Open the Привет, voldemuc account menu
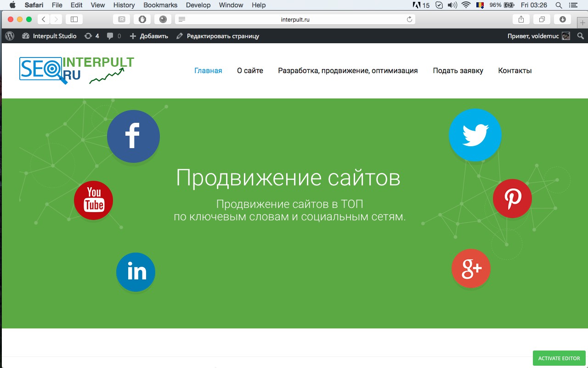The image size is (588, 368). click(x=538, y=36)
